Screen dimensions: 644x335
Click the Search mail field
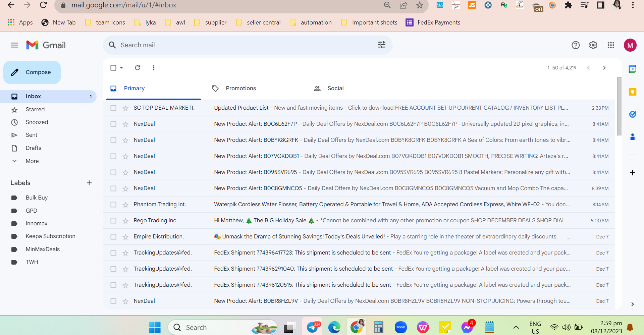pyautogui.click(x=248, y=45)
